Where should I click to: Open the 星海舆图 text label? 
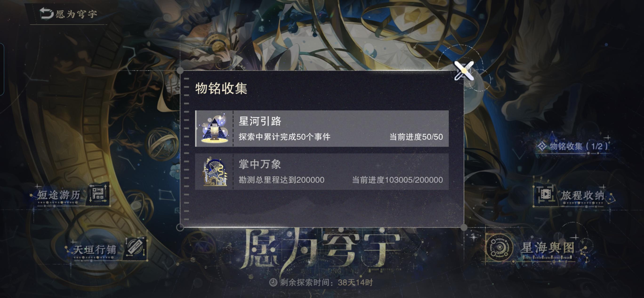click(x=548, y=248)
